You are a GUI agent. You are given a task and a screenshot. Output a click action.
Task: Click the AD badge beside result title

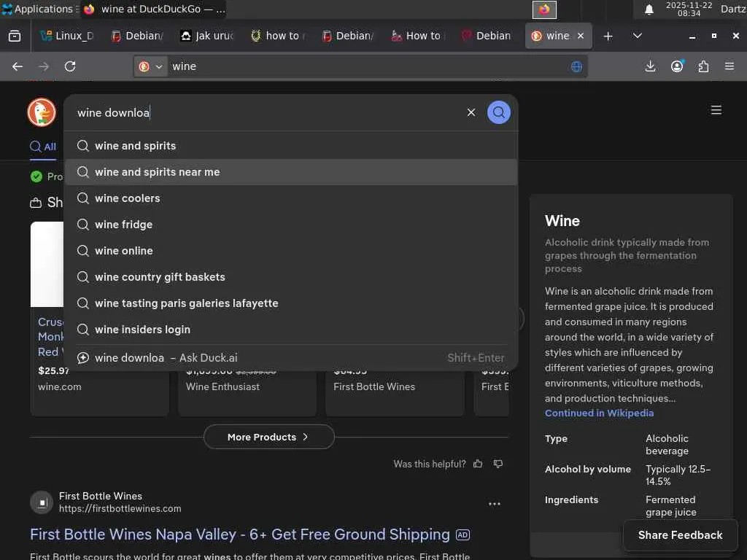coord(462,534)
